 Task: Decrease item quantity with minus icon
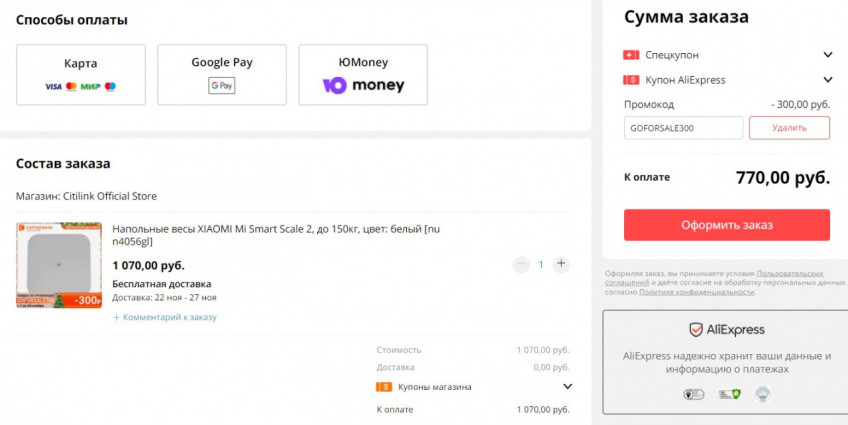[520, 264]
